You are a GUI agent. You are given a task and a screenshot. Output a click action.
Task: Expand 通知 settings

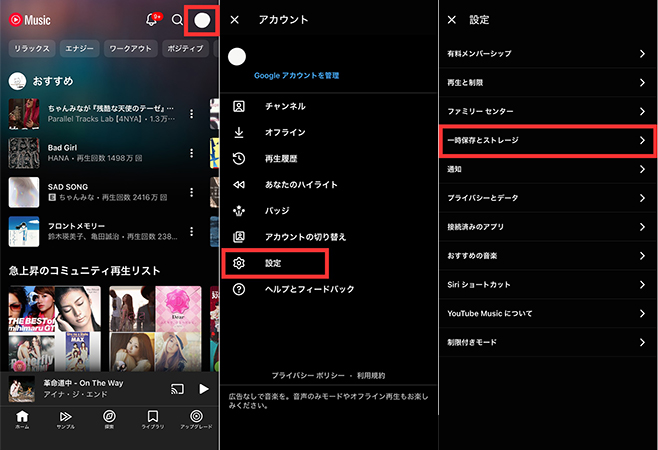point(548,169)
